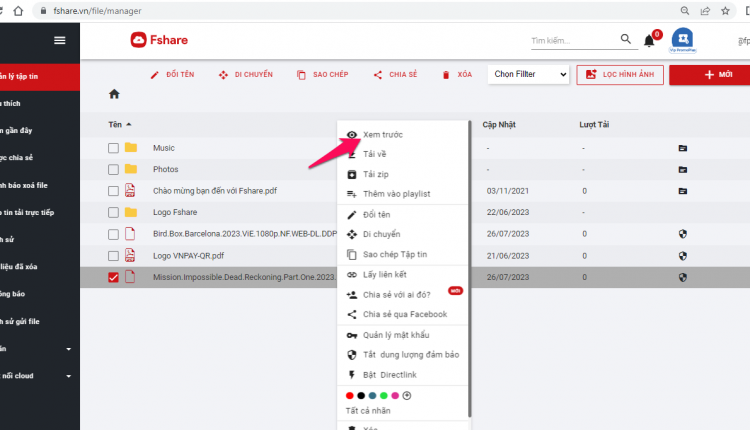Click the context menu scrollbar
Viewport: 750px width, 430px height.
coord(470,268)
